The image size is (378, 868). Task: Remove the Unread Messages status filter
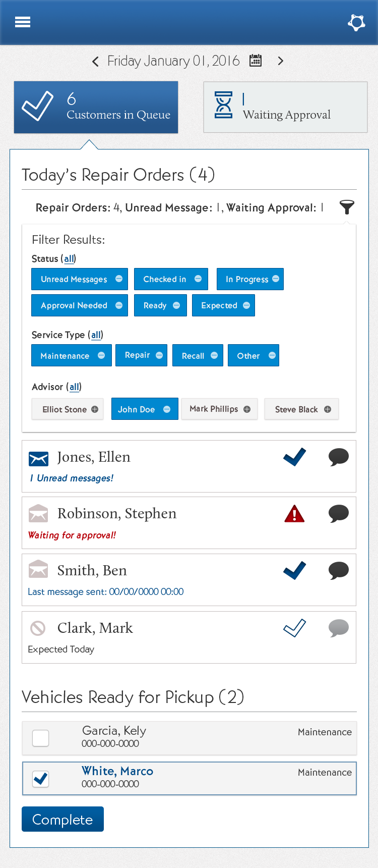tap(119, 279)
